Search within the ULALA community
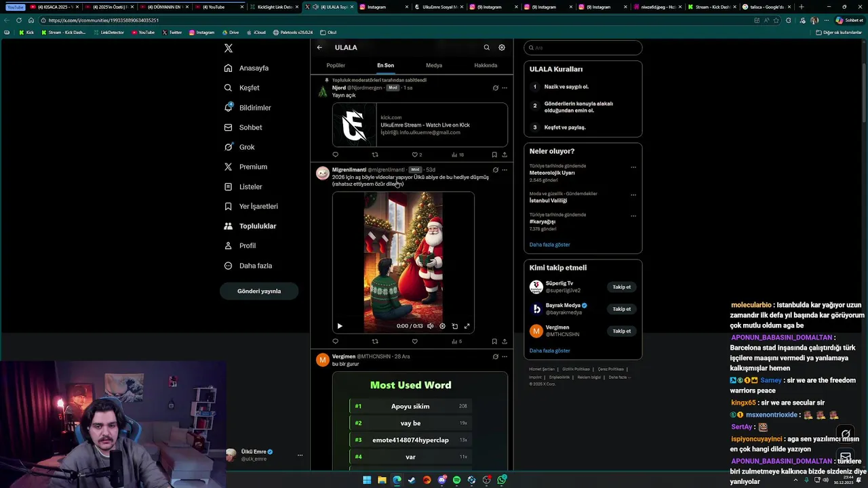868x488 pixels. pos(486,47)
